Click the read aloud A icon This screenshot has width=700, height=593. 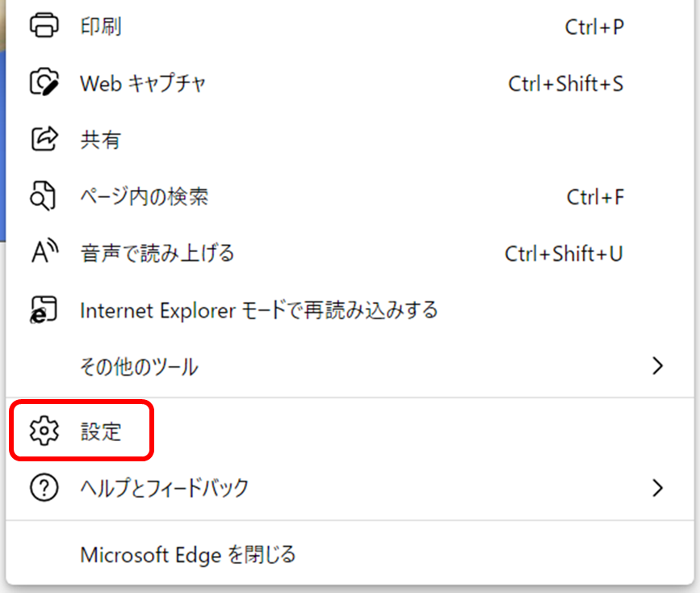coord(44,252)
